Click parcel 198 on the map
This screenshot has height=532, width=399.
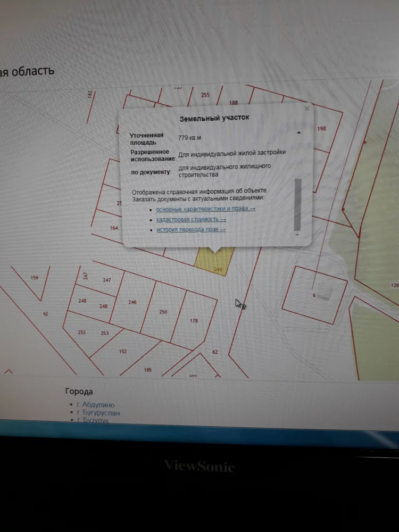coord(321,129)
